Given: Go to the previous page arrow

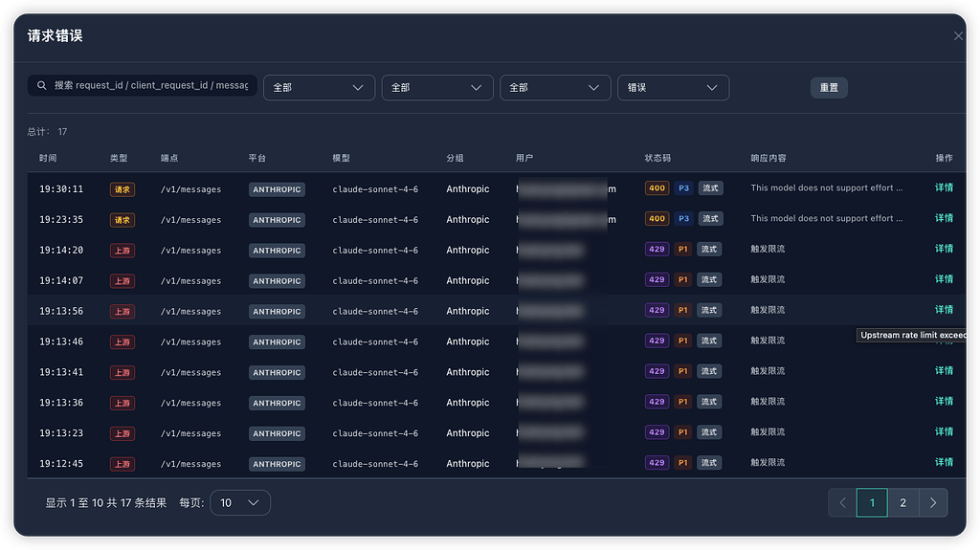Looking at the screenshot, I should click(842, 502).
